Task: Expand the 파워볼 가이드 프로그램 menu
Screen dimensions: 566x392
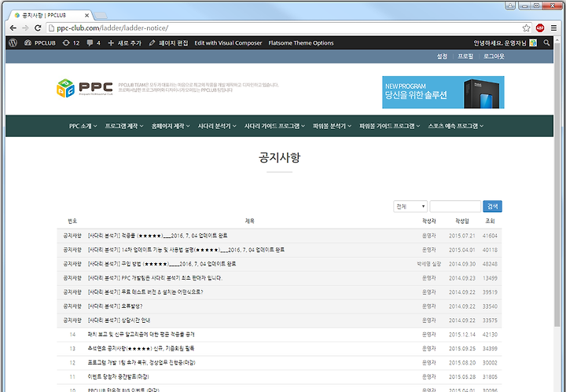Action: [389, 126]
